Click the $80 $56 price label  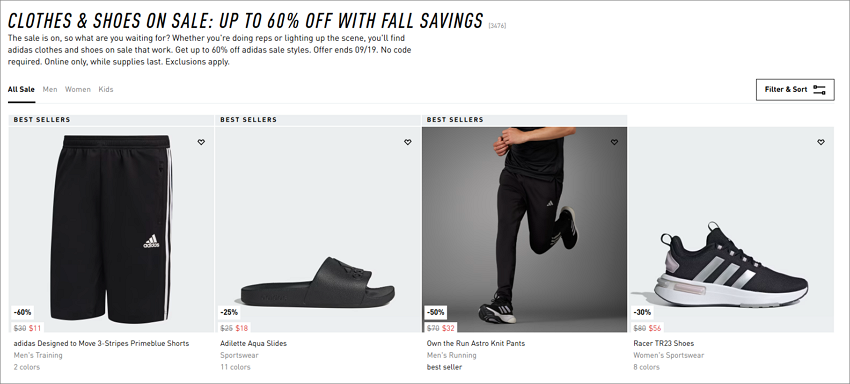click(x=647, y=328)
